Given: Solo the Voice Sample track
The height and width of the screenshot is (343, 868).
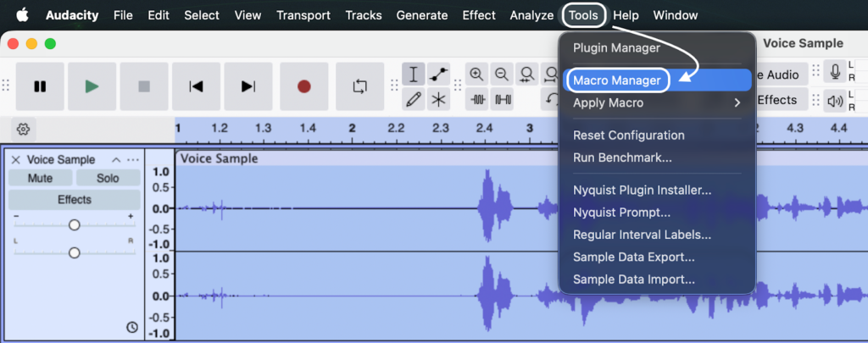Looking at the screenshot, I should tap(108, 178).
